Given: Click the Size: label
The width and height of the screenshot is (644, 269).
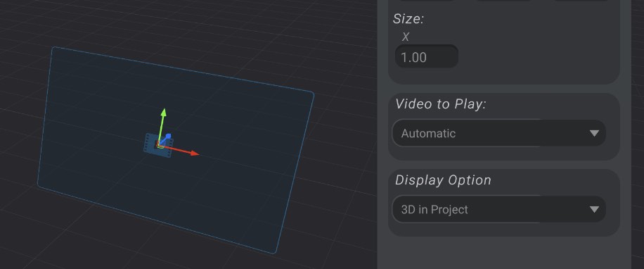Looking at the screenshot, I should pos(408,19).
